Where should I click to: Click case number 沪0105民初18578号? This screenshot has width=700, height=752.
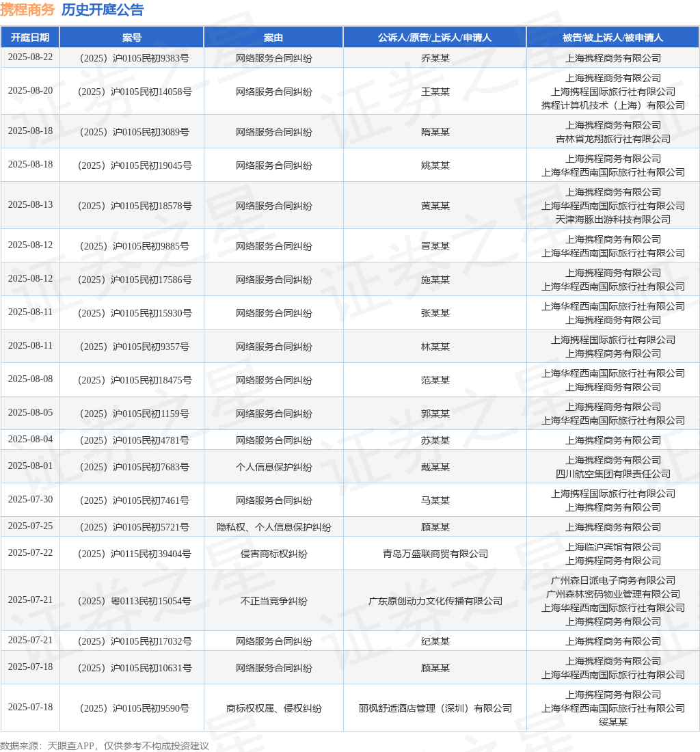point(134,206)
